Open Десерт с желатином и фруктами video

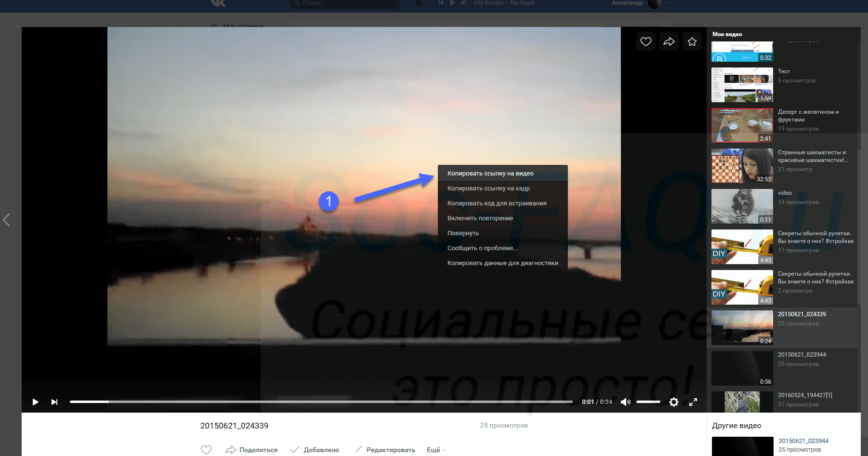[x=742, y=125]
